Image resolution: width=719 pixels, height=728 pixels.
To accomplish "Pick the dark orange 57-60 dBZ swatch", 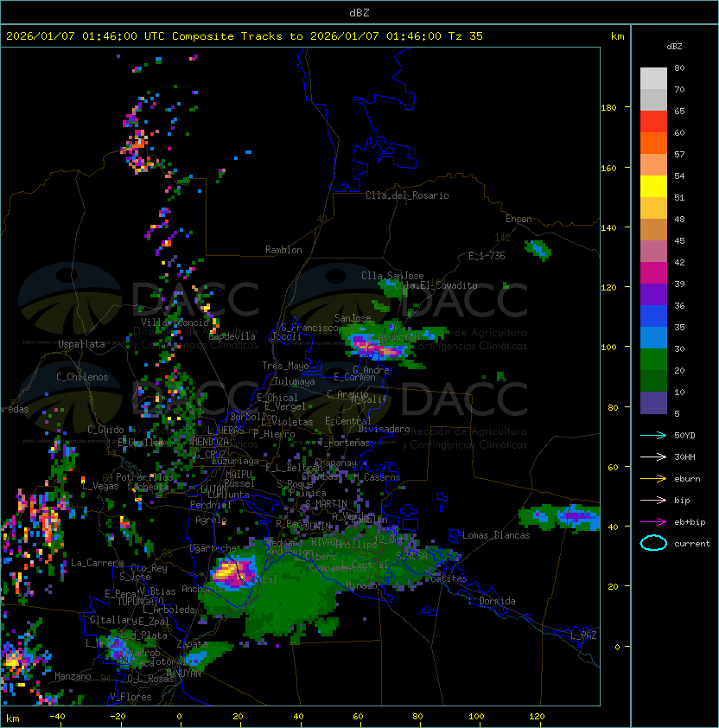I will tap(653, 143).
